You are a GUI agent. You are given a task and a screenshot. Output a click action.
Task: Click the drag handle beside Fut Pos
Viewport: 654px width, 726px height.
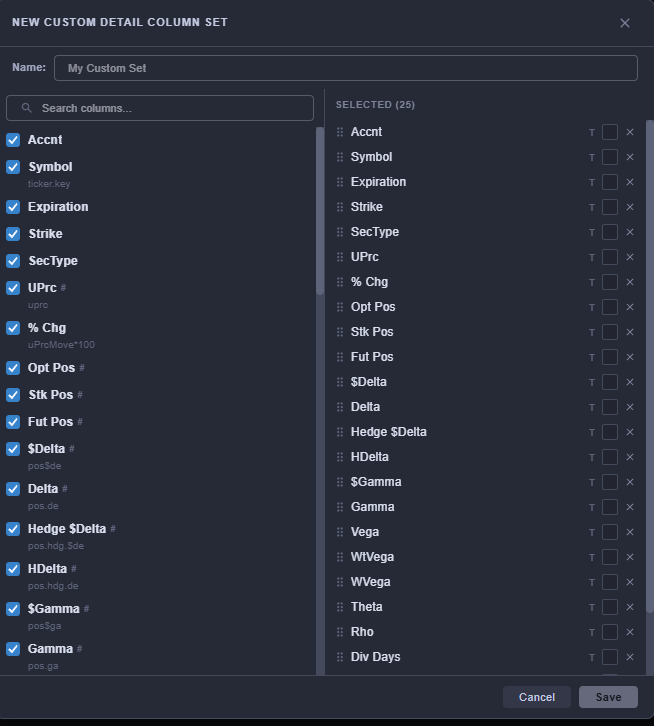coord(340,357)
